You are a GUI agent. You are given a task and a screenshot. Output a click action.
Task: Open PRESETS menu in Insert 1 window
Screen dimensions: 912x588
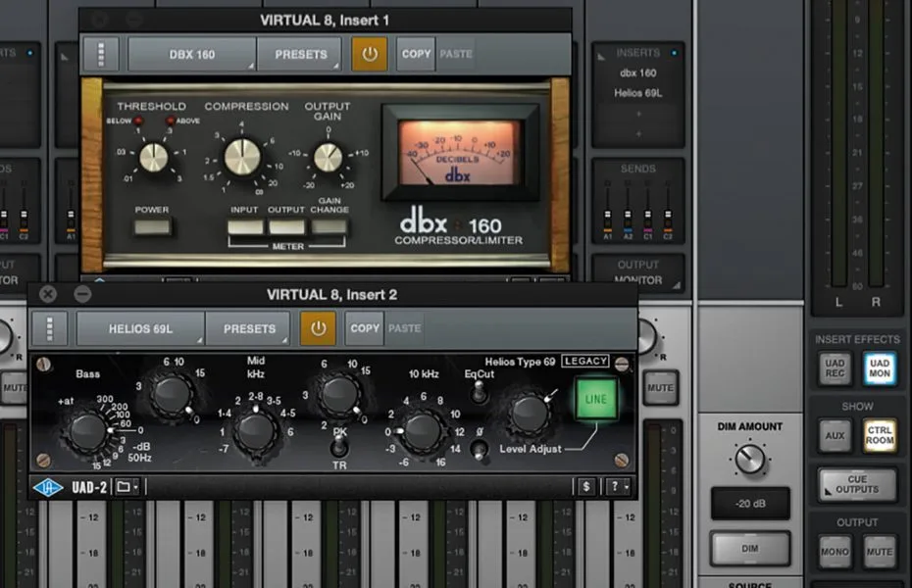pyautogui.click(x=300, y=54)
